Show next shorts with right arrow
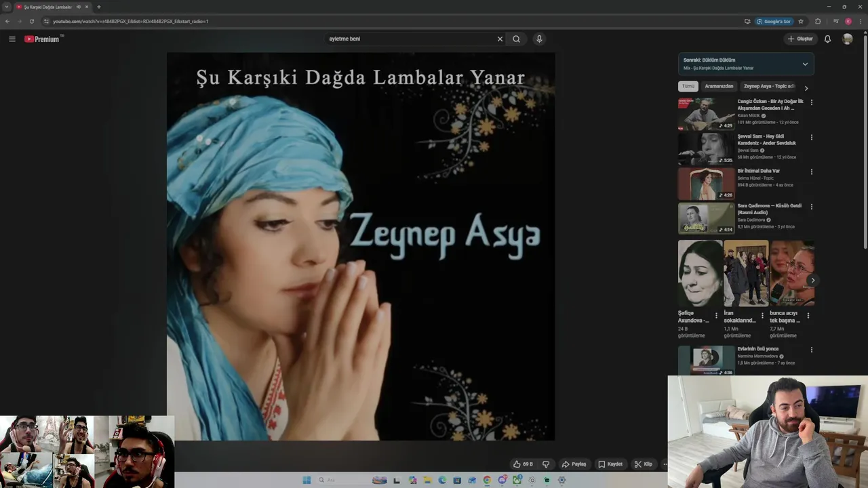This screenshot has width=868, height=488. [x=812, y=280]
